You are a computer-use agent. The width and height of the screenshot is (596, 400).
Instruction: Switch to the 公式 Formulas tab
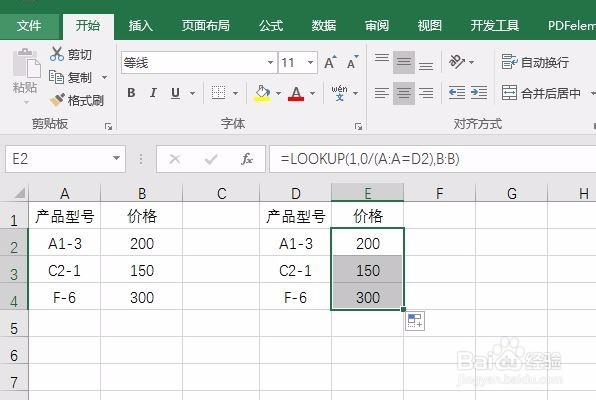pyautogui.click(x=271, y=26)
